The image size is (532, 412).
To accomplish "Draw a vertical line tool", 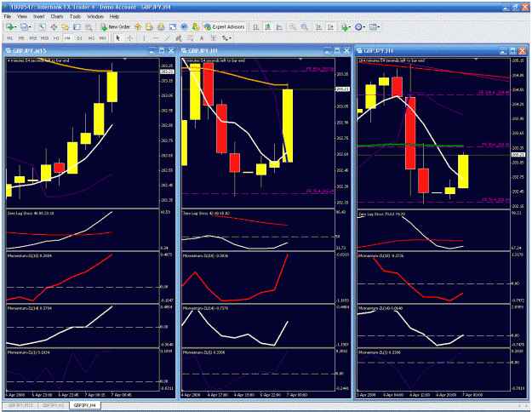I will (144, 38).
